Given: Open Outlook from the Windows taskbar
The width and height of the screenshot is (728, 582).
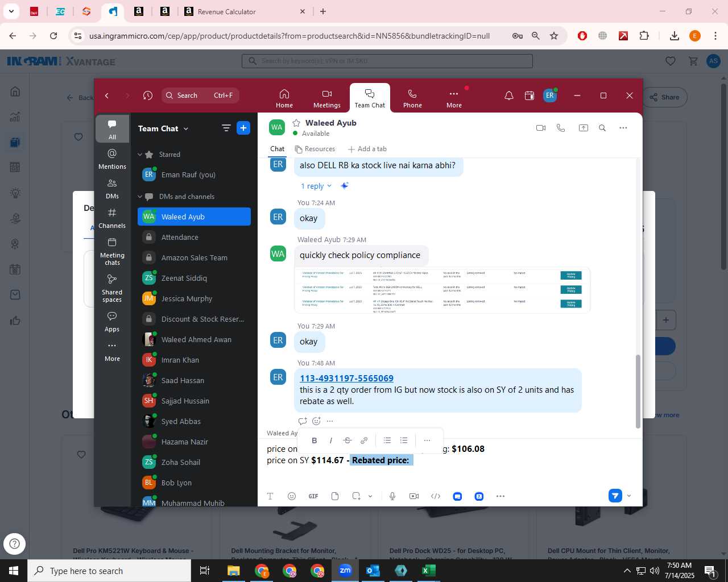Looking at the screenshot, I should point(373,571).
